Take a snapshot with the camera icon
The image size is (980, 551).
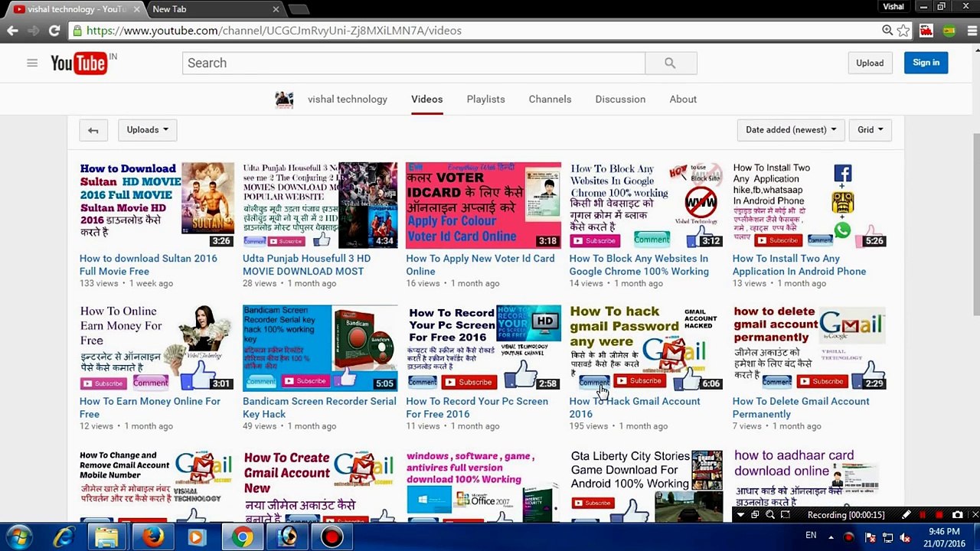click(x=957, y=515)
